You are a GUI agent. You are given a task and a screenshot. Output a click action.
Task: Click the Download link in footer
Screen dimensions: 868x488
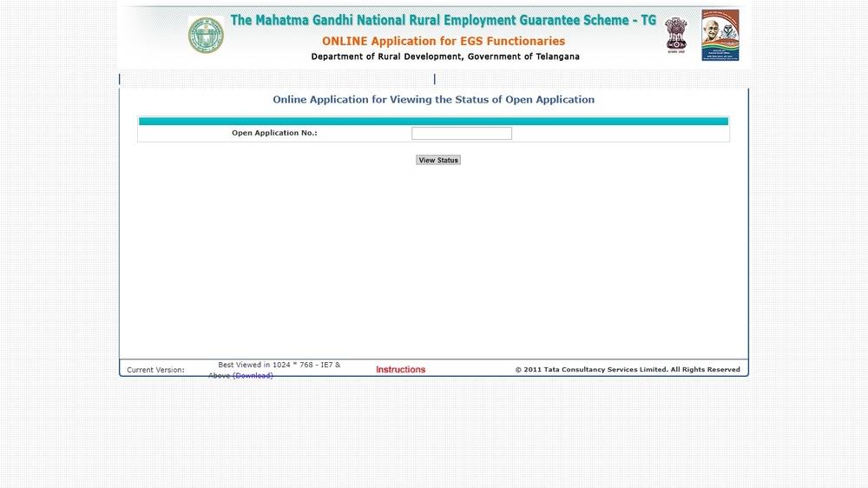click(253, 376)
